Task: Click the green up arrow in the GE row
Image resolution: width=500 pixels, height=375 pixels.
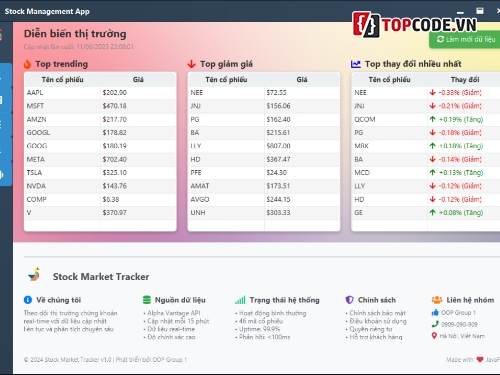Action: tap(433, 212)
